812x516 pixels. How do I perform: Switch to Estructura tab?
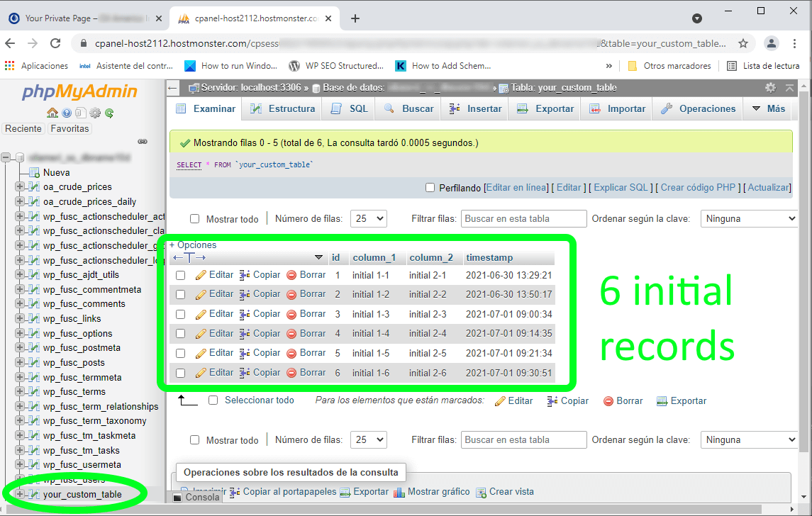pyautogui.click(x=283, y=108)
